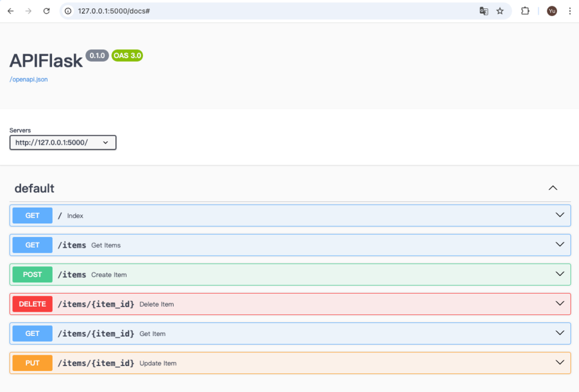Screen dimensions: 579x392
Task: Click the GET /items/{item_id} path text
Action: 96,334
